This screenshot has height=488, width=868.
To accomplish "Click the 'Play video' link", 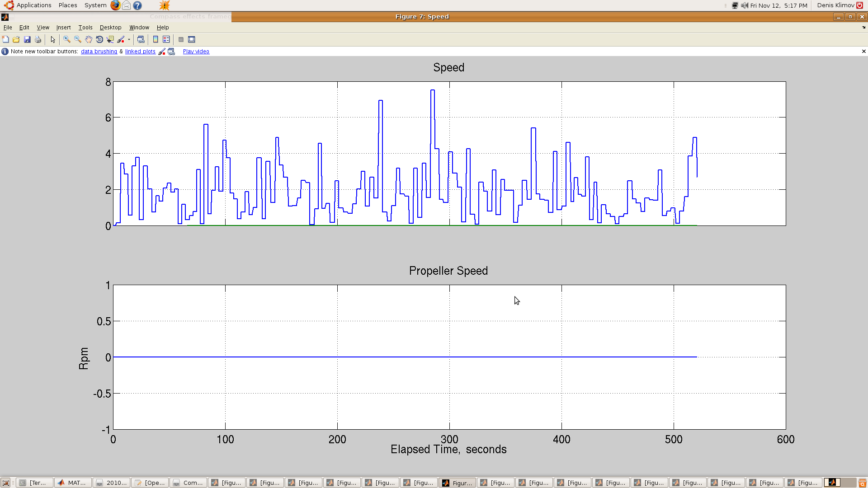I will pyautogui.click(x=196, y=52).
